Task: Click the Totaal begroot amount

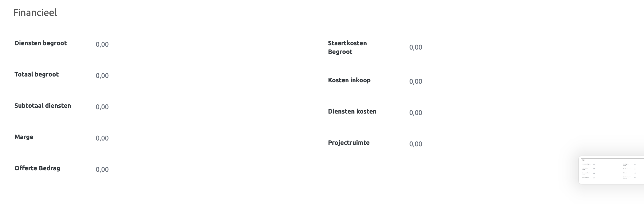Action: click(102, 76)
